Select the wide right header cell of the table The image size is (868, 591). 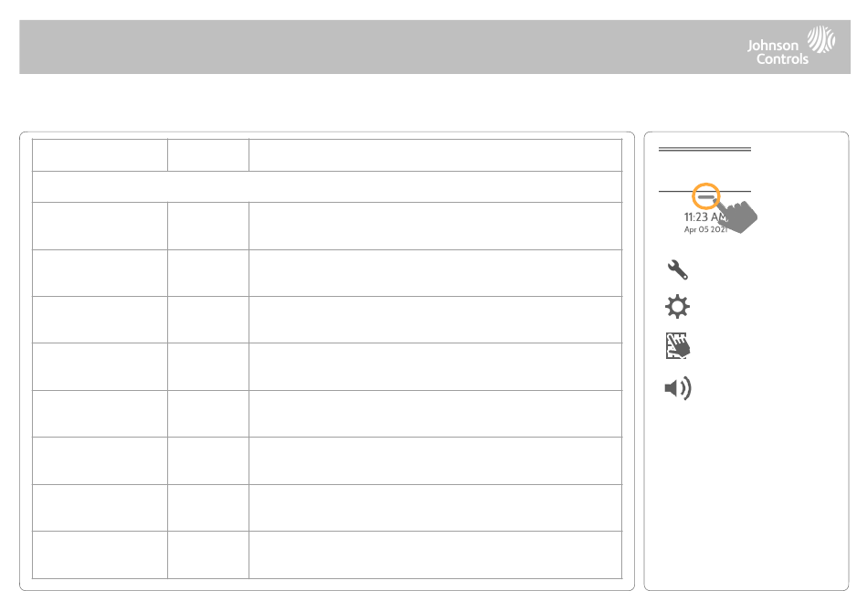[x=436, y=155]
